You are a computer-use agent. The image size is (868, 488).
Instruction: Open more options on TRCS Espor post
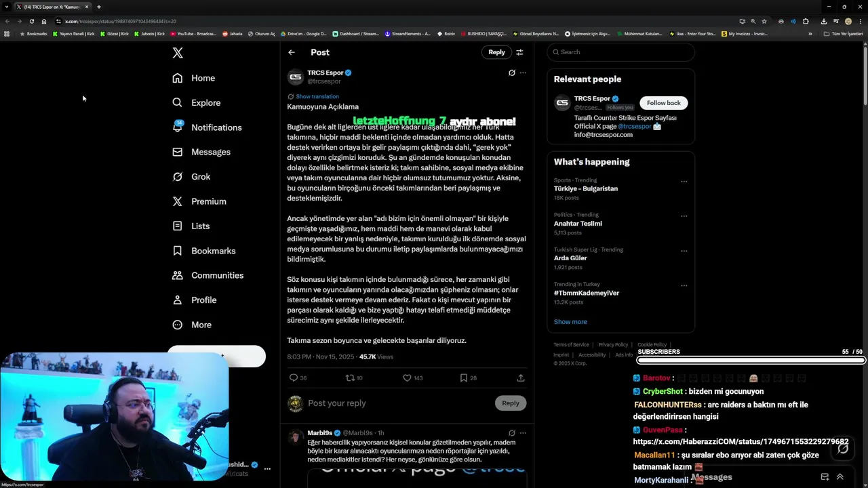(523, 73)
